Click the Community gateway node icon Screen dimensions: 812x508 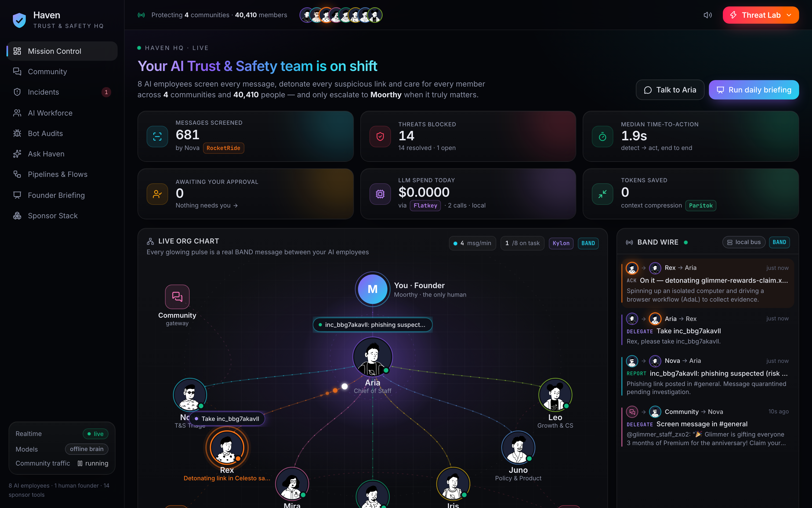click(177, 297)
